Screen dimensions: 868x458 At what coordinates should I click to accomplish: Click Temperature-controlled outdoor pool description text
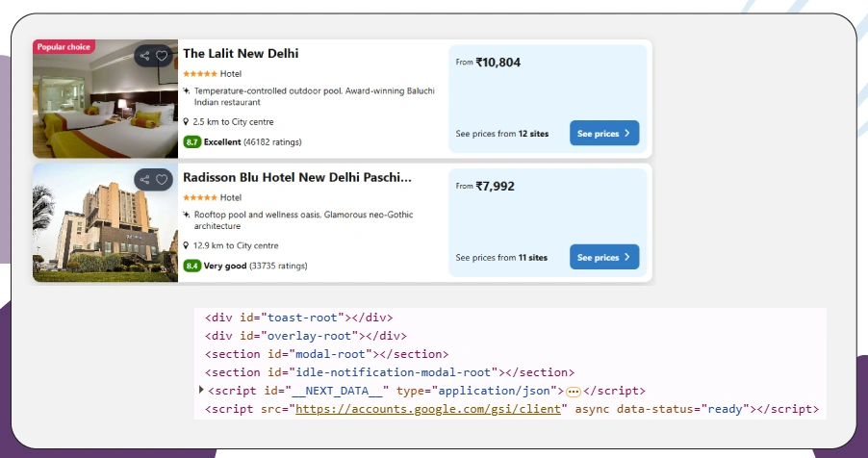pyautogui.click(x=314, y=96)
